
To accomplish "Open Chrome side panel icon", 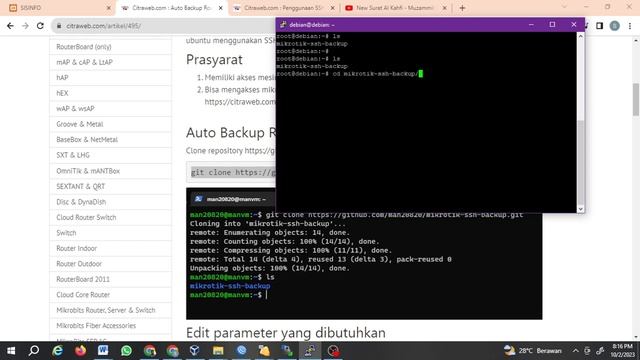I will (x=599, y=26).
